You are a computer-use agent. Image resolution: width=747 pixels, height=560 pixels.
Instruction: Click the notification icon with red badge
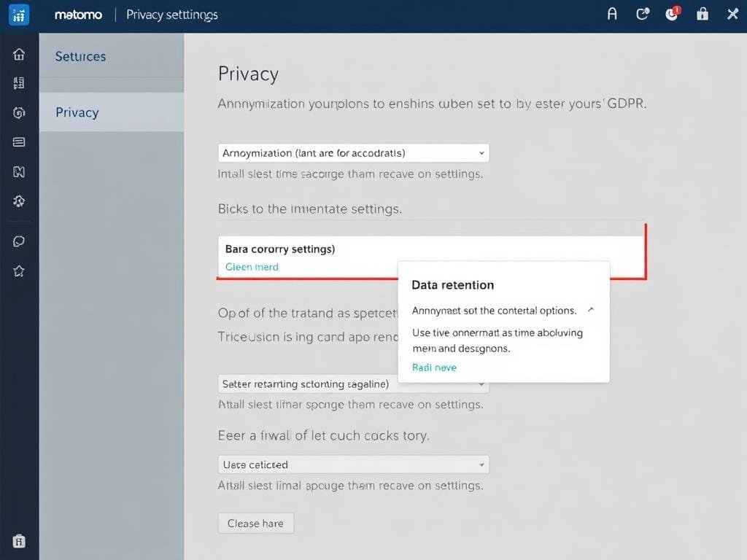[x=673, y=14]
